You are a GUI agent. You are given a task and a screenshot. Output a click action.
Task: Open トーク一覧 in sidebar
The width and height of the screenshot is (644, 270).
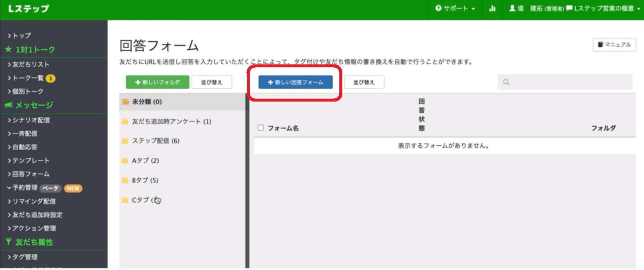point(28,78)
